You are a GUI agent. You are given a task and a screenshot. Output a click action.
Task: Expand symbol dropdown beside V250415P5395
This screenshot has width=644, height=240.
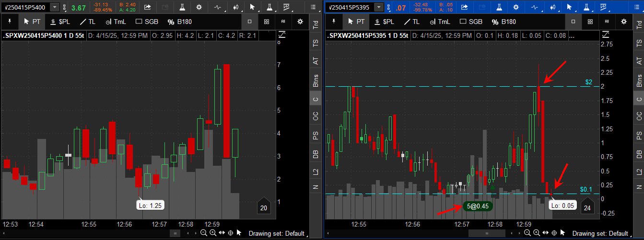(x=379, y=7)
